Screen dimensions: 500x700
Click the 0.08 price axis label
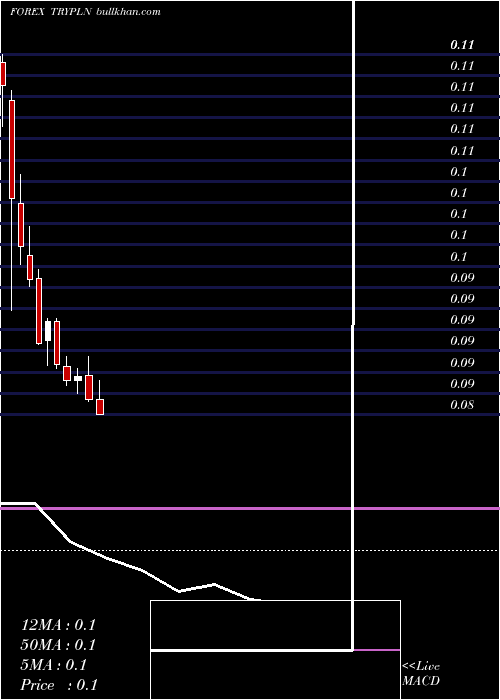pyautogui.click(x=462, y=405)
